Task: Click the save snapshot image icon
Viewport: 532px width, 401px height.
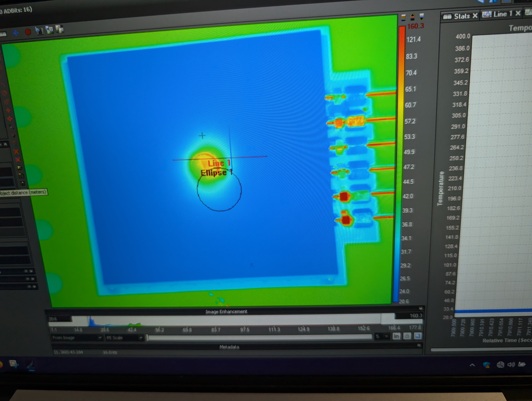Action: pos(50,30)
